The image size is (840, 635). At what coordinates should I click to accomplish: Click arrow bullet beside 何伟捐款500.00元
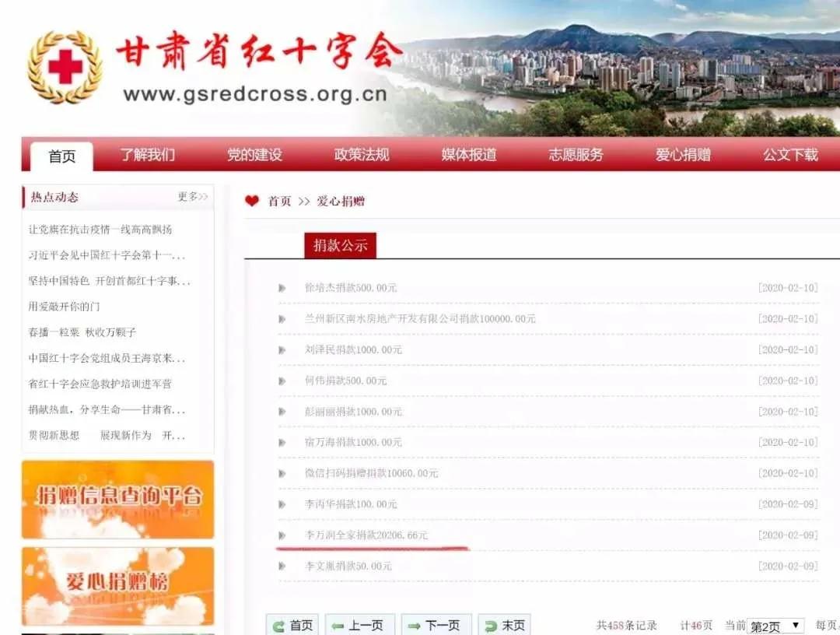pyautogui.click(x=282, y=381)
